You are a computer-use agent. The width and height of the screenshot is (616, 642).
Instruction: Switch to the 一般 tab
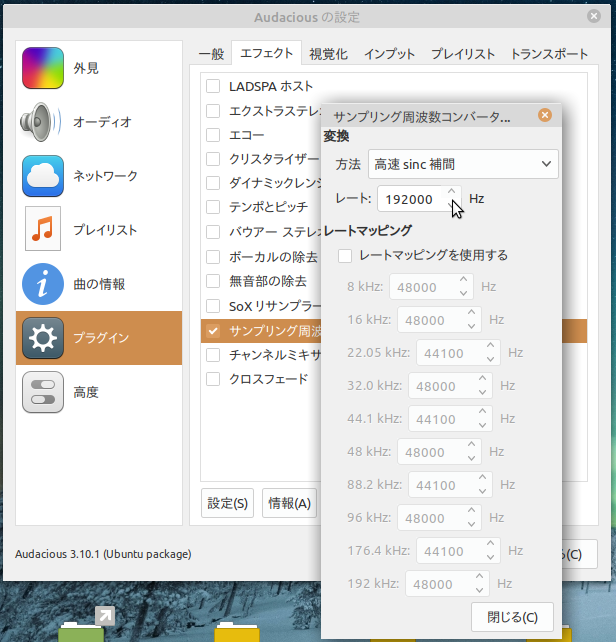(x=211, y=54)
